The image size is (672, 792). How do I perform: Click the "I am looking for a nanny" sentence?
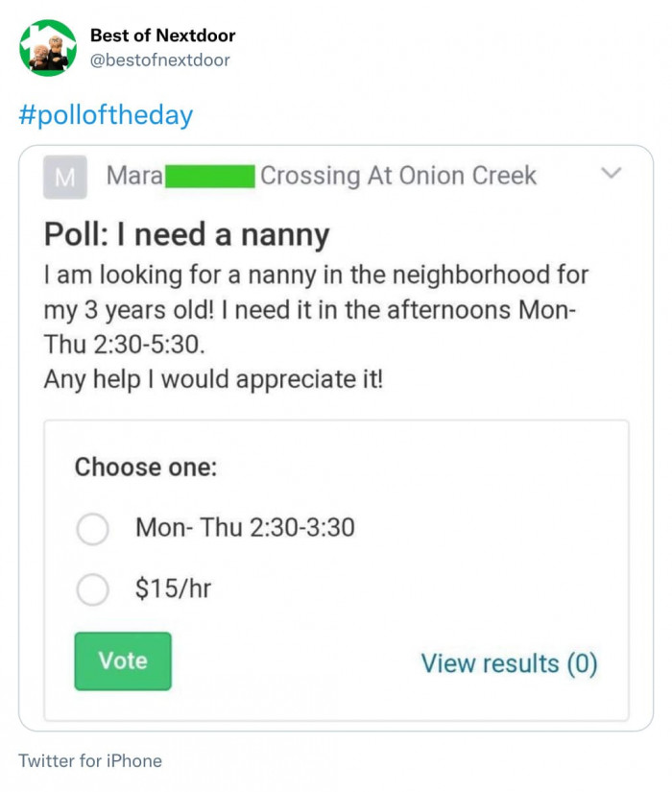point(316,276)
